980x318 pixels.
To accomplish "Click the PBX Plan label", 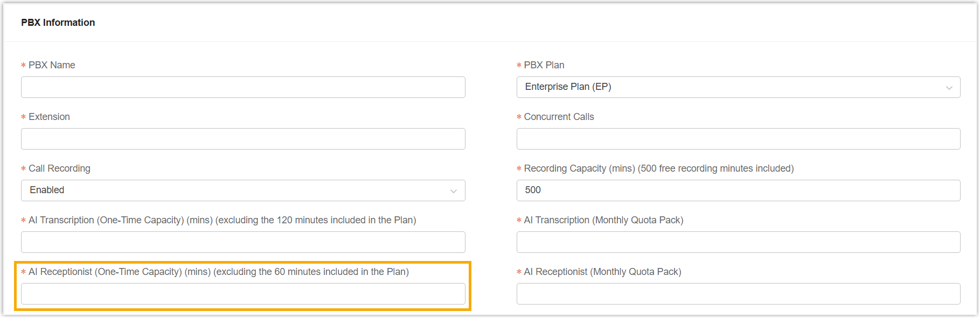I will [x=544, y=65].
